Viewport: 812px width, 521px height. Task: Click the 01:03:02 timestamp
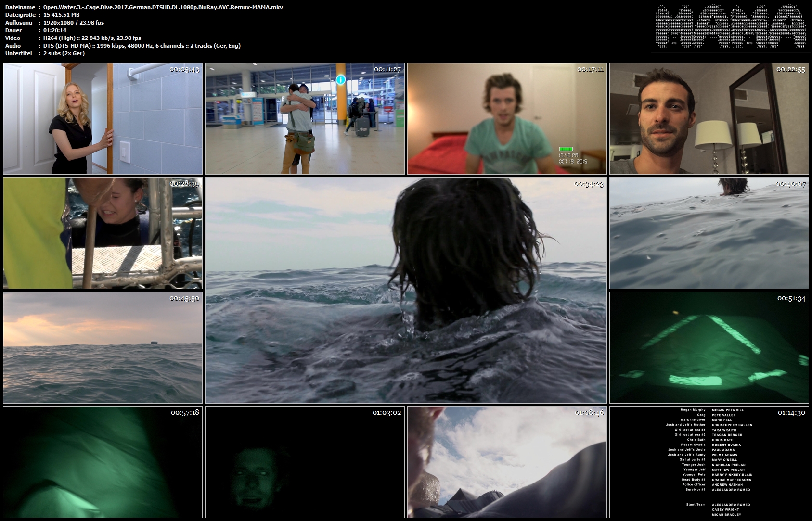click(x=387, y=413)
